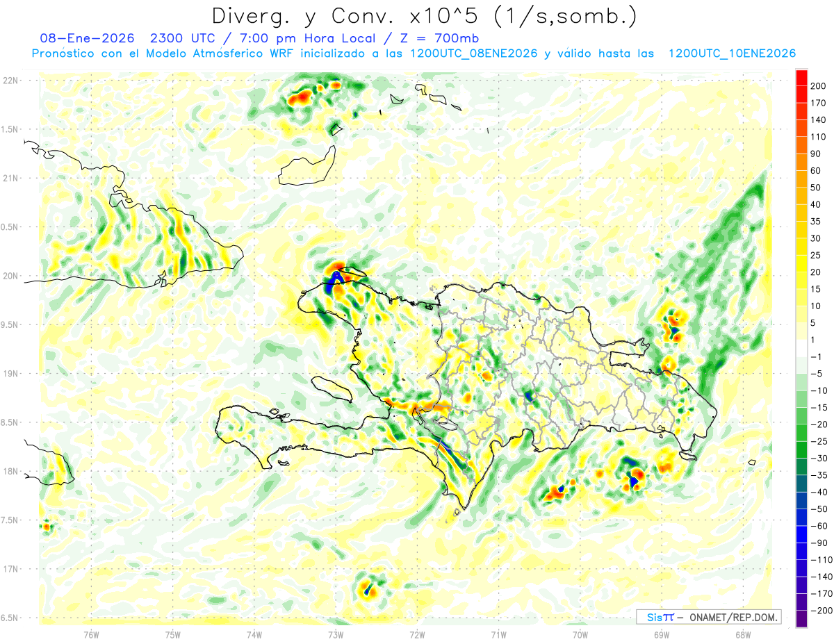Click the '20N' latitude label
The width and height of the screenshot is (834, 644).
click(x=10, y=276)
